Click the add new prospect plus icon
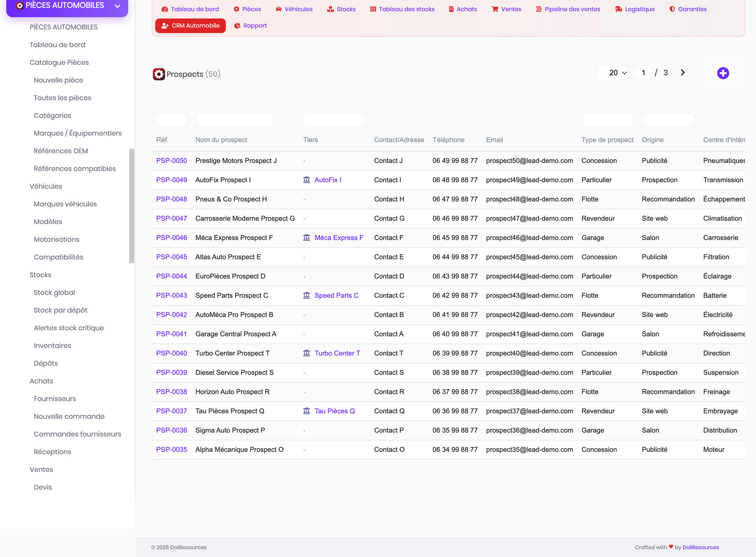This screenshot has width=756, height=557. pos(723,73)
